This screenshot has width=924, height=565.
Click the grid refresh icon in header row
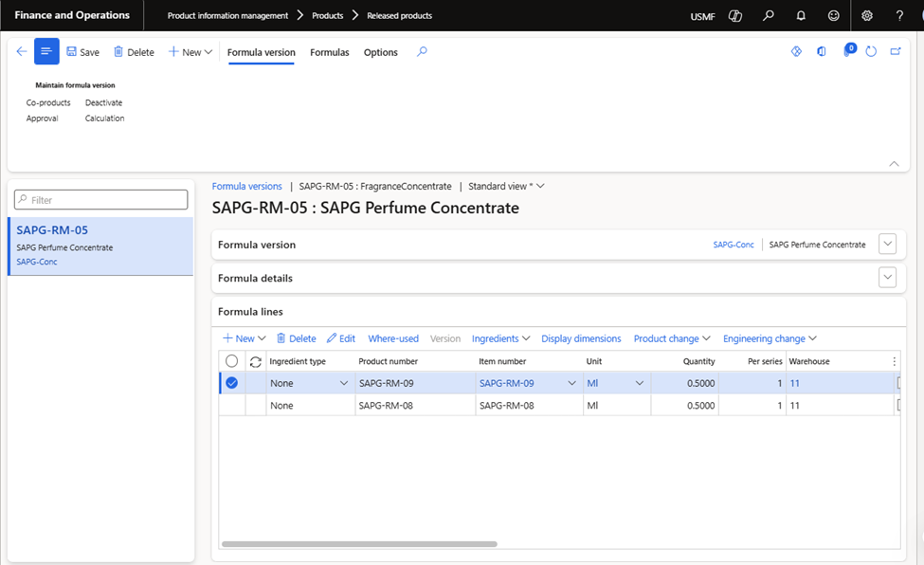tap(255, 361)
